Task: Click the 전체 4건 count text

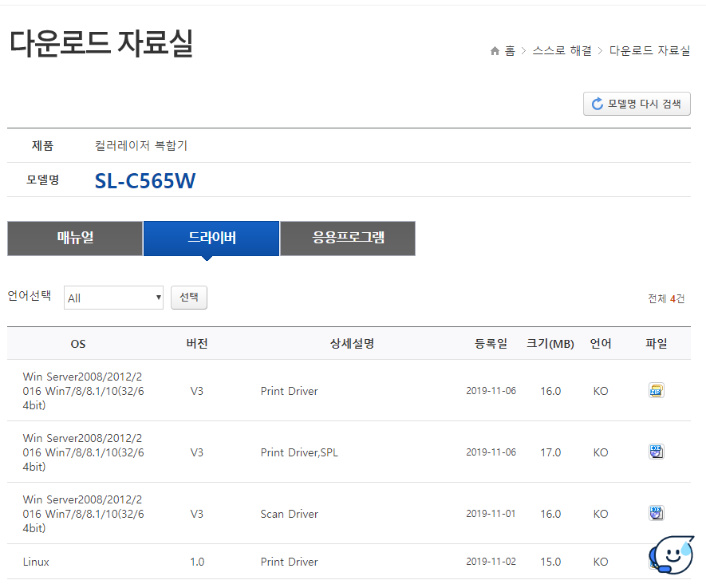Action: (666, 298)
